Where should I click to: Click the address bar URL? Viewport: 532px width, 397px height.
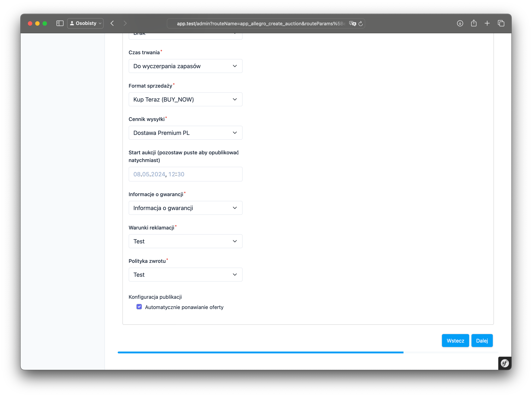click(x=261, y=23)
